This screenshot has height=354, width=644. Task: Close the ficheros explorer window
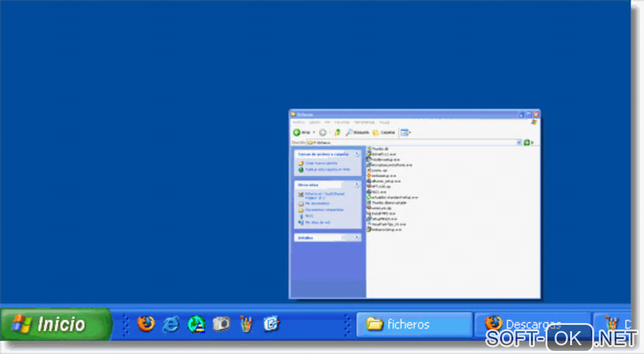(535, 114)
